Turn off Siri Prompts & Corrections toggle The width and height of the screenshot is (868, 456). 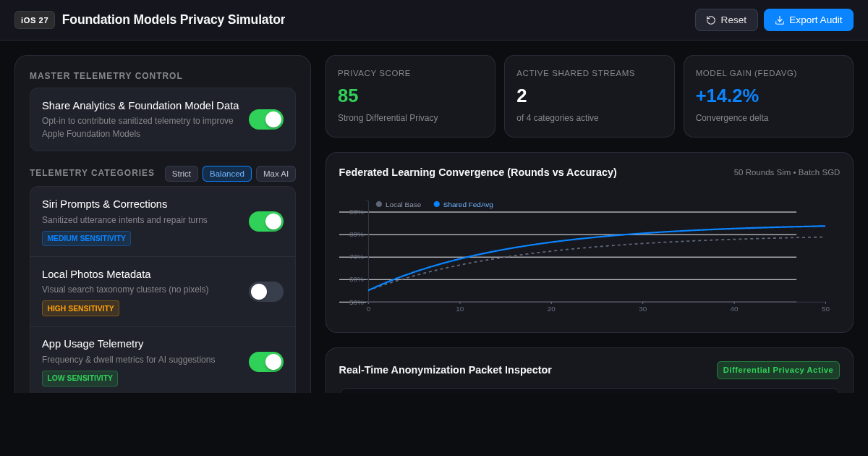point(266,221)
